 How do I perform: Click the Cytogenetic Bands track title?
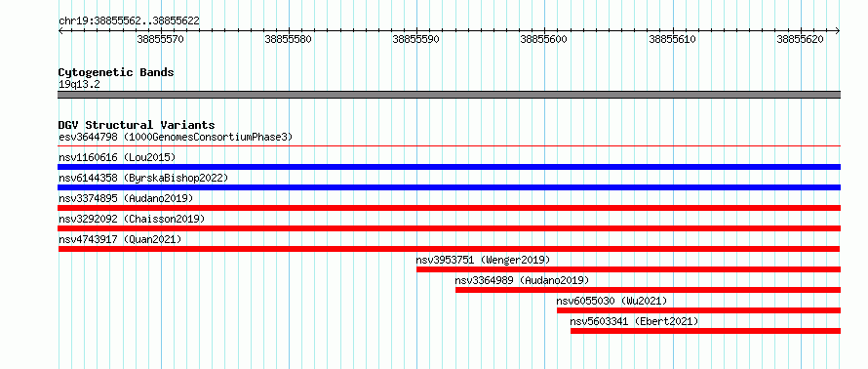click(116, 72)
